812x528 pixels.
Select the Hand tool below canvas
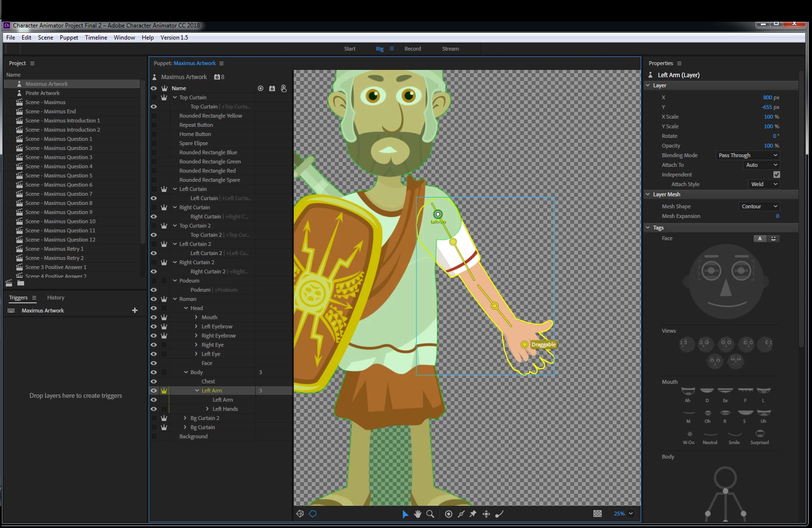(418, 514)
